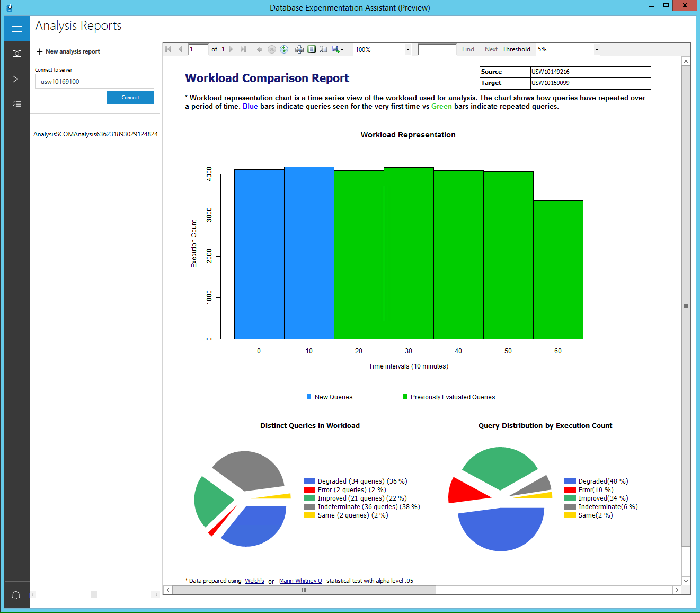Open AnalysisSCOMAnalysis636231893029124824 report entry
The height and width of the screenshot is (613, 700).
(95, 134)
